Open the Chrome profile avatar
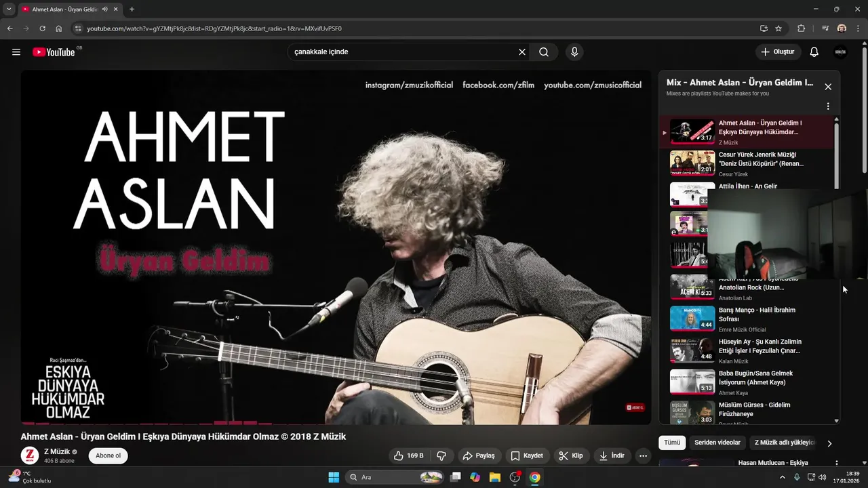This screenshot has height=488, width=868. (842, 28)
